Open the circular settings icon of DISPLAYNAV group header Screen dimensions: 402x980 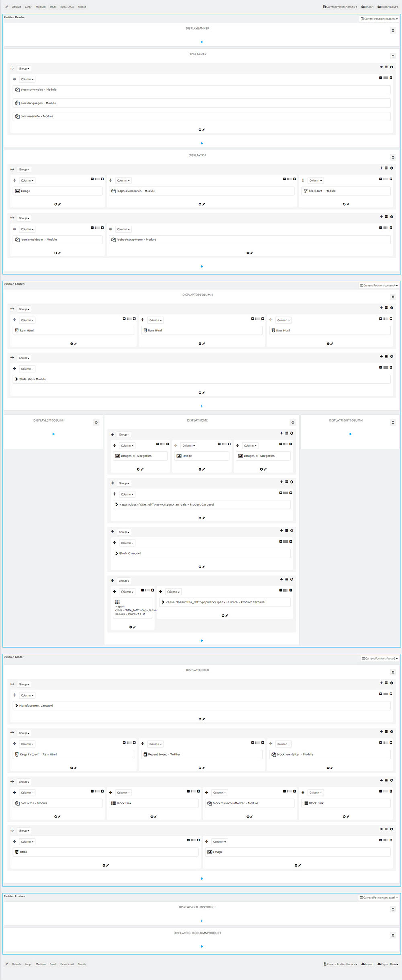tap(392, 67)
